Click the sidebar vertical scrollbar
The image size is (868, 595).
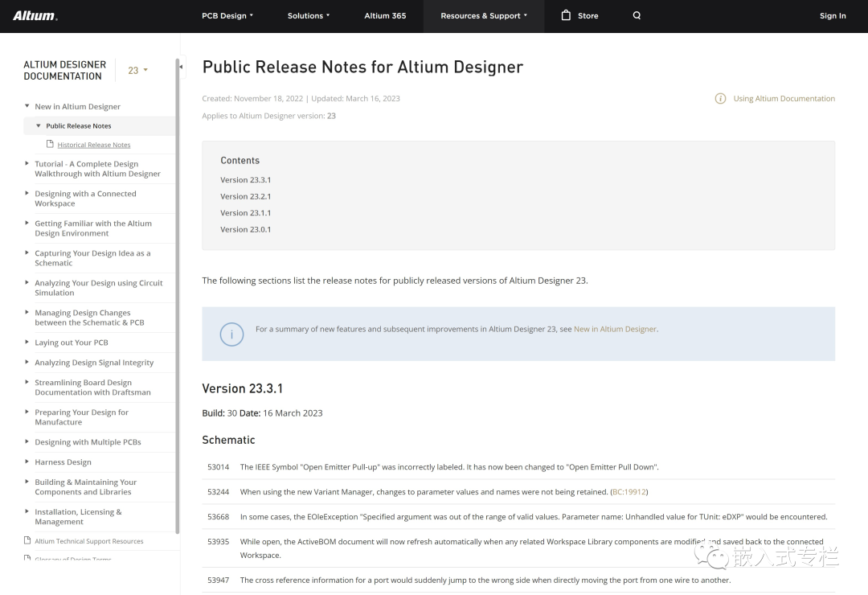pyautogui.click(x=177, y=297)
